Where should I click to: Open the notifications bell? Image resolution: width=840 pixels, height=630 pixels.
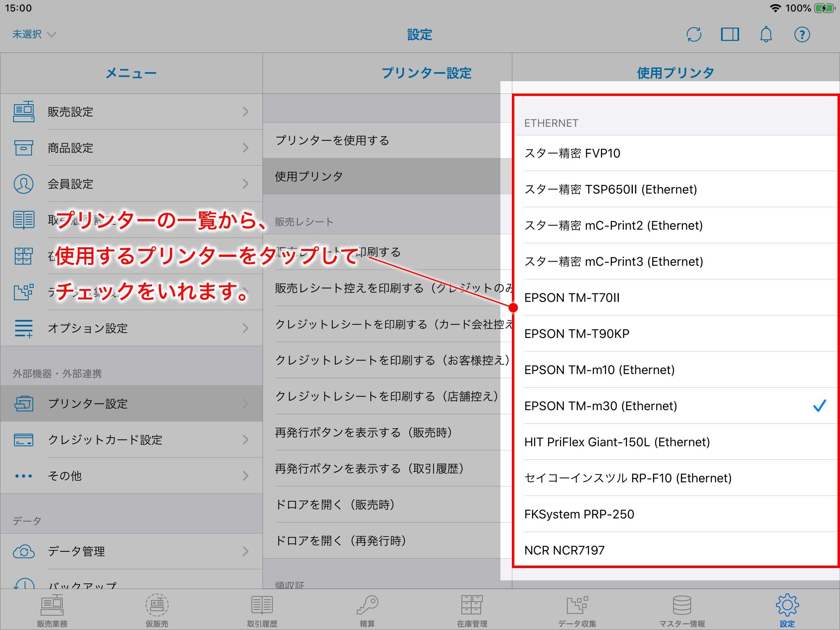[766, 34]
